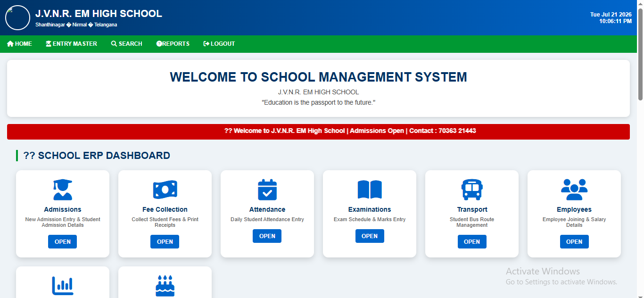
Task: Click the J.V.N.R. EM HIGH SCHOOL header title
Action: [x=99, y=14]
